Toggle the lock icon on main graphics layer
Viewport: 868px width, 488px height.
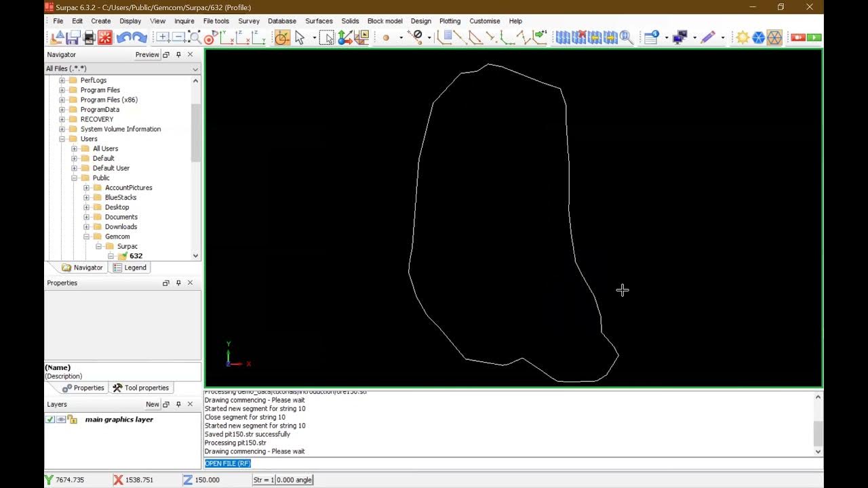pos(72,420)
